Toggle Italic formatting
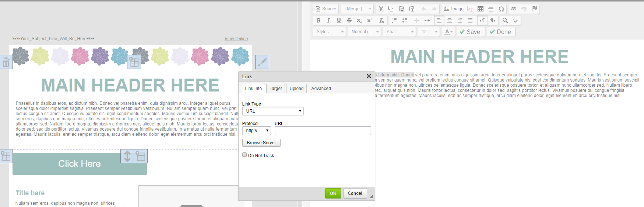This screenshot has width=644, height=207. (328, 20)
